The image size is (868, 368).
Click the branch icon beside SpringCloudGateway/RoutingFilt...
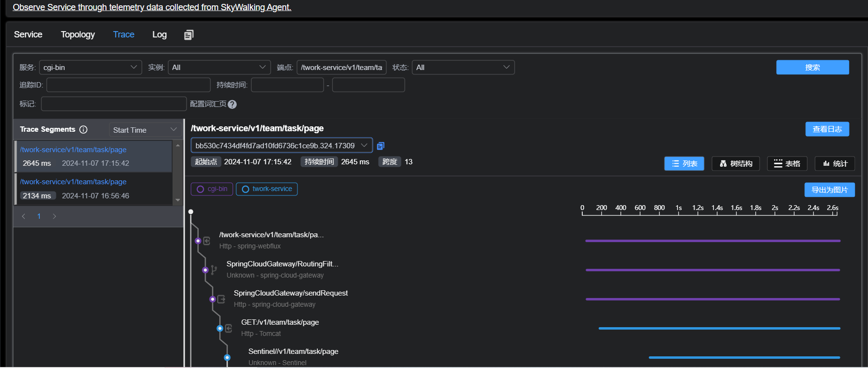(214, 270)
